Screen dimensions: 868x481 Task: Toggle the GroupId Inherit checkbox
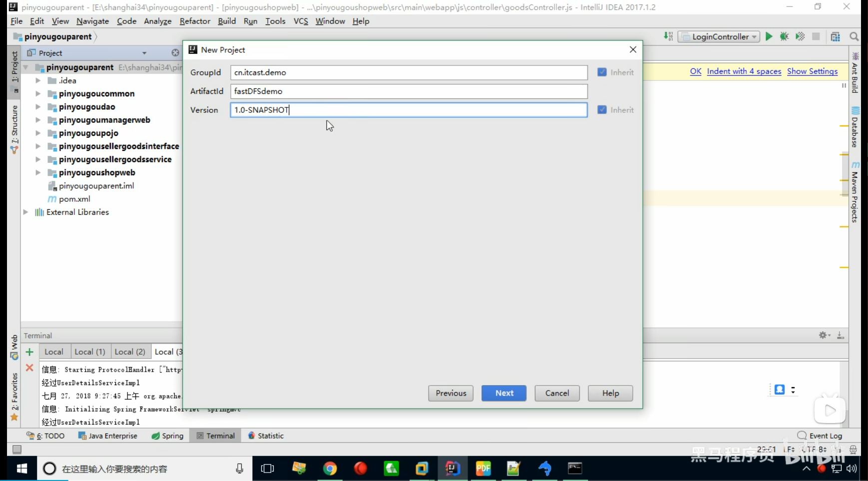point(602,72)
